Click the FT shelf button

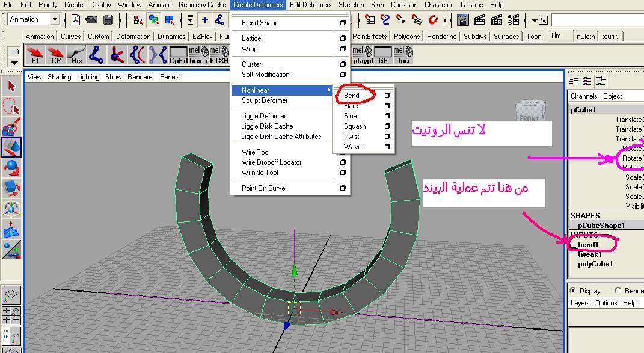[x=35, y=55]
